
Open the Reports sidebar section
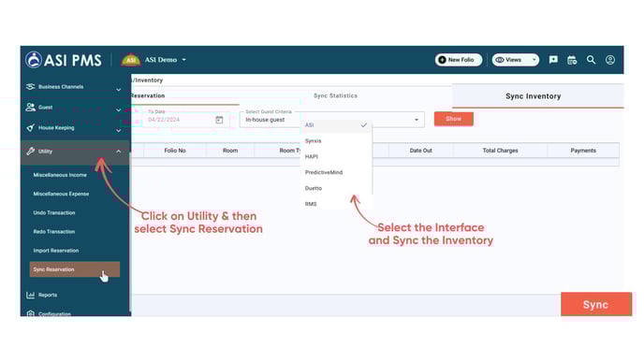pos(48,295)
